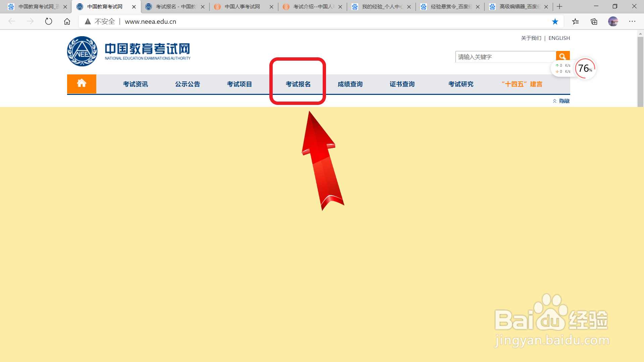
Task: Open the 考试报名 menu
Action: 298,84
